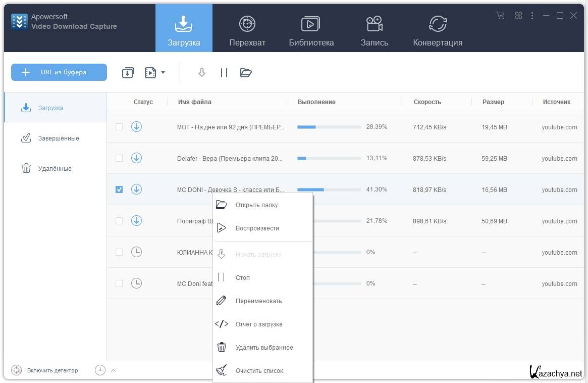
Task: Sort by the Размер column header
Action: pos(493,102)
